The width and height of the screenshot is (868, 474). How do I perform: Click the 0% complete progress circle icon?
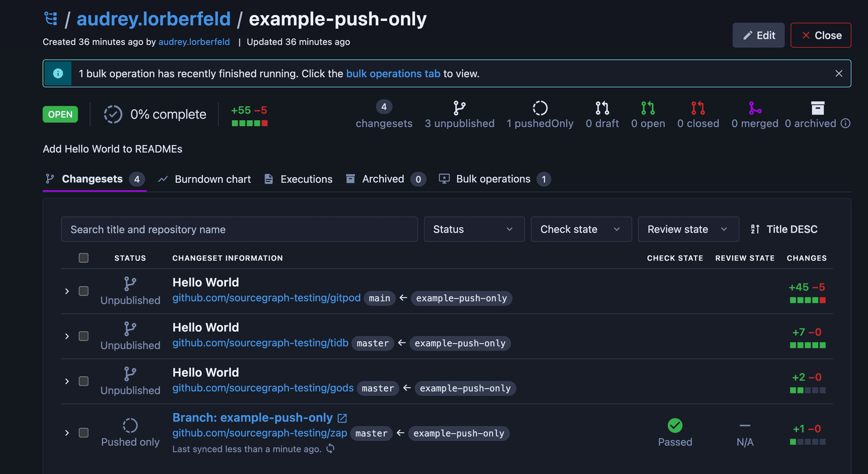[x=113, y=114]
